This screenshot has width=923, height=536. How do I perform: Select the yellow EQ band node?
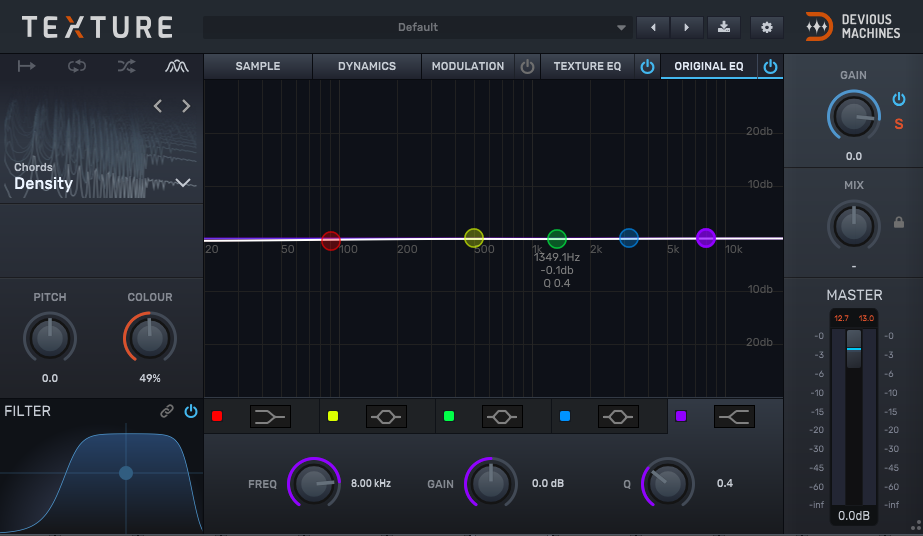click(474, 238)
